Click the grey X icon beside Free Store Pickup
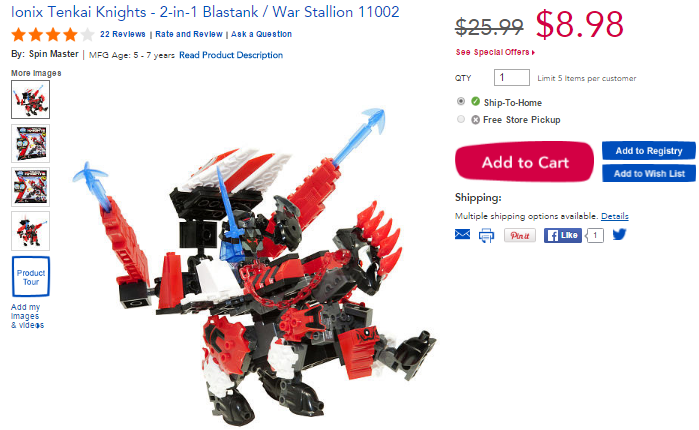The height and width of the screenshot is (430, 699). pyautogui.click(x=476, y=119)
